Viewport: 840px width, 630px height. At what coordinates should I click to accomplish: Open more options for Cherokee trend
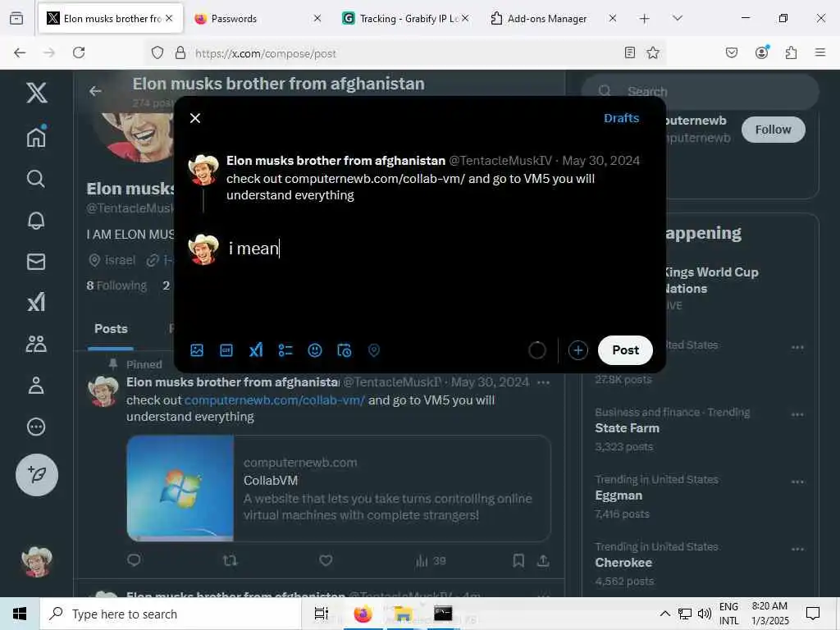[797, 549]
